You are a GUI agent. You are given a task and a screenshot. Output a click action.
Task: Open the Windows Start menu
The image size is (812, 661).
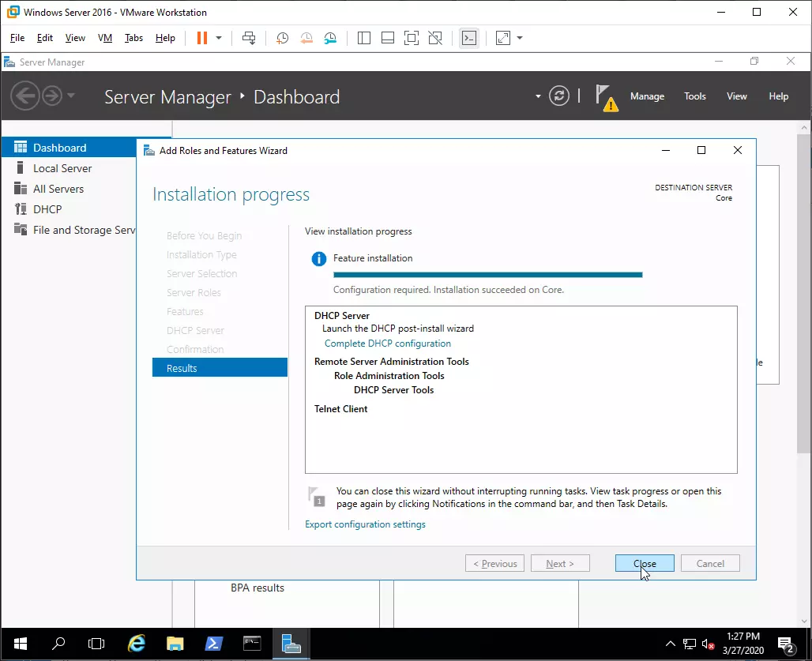click(21, 644)
